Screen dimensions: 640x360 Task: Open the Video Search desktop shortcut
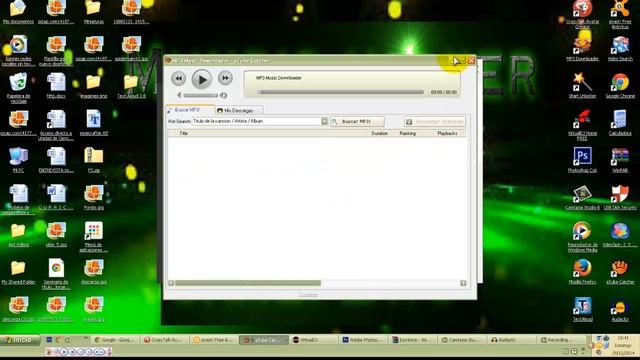tap(620, 48)
